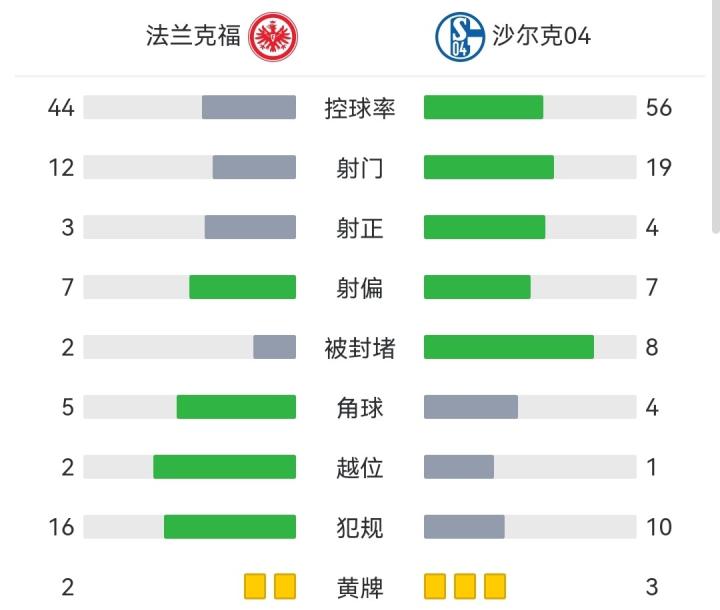This screenshot has height=610, width=720.
Task: Click Frankfurt's second yellow card icon
Action: pyautogui.click(x=285, y=586)
